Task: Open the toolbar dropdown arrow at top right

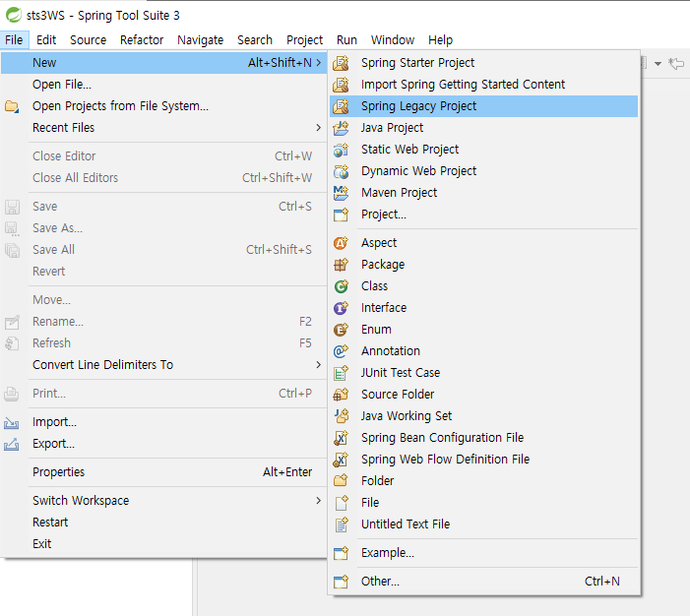Action: [x=658, y=64]
